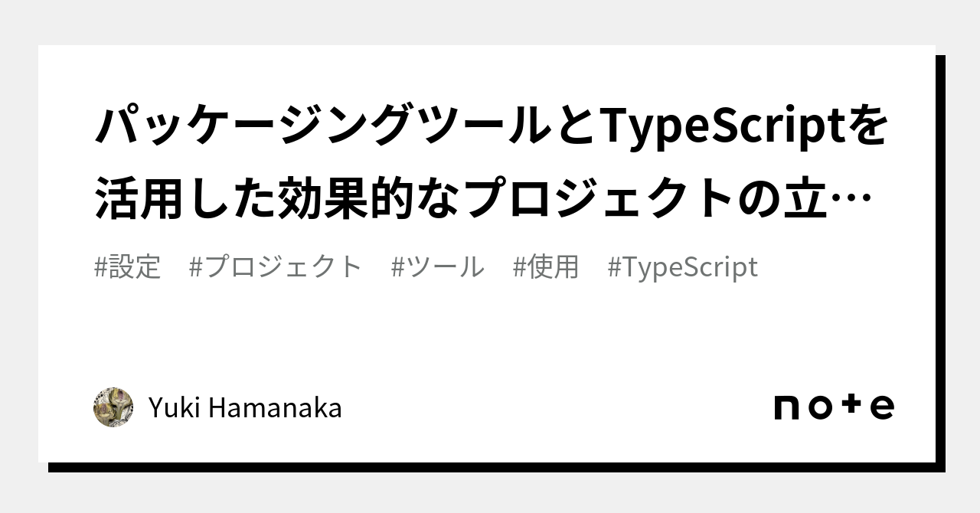Follow the #使用 hashtag
Screen dimensions: 980x513
click(546, 267)
